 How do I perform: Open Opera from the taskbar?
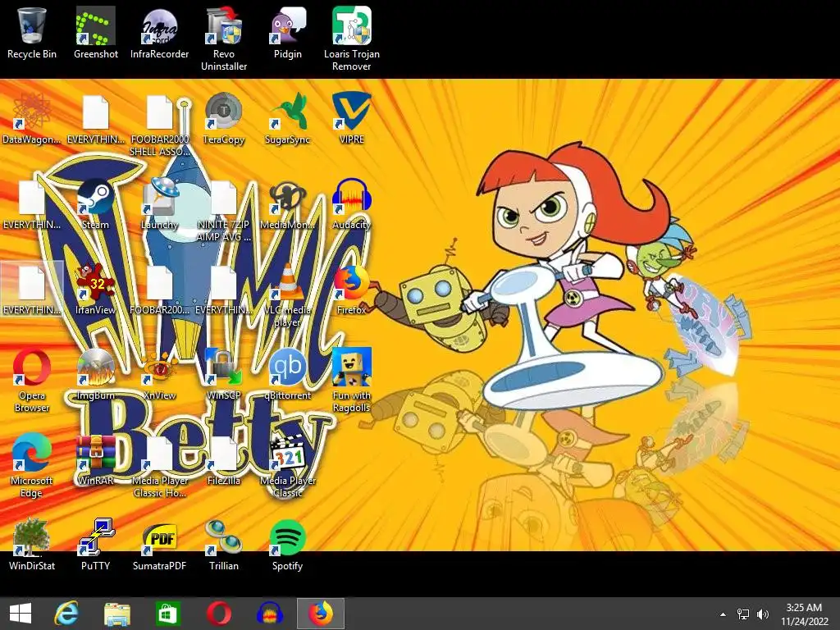click(219, 614)
